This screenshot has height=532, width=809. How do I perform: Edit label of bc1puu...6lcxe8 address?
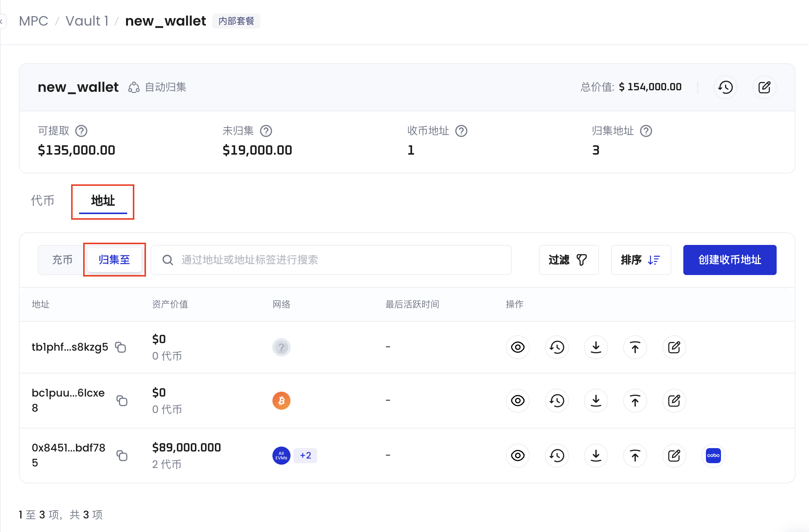pos(674,400)
